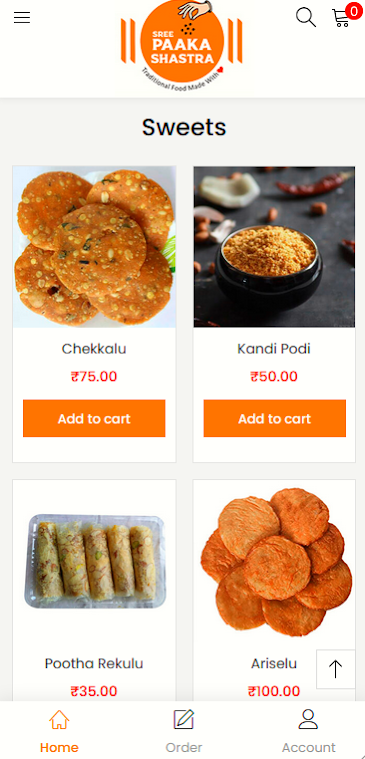Open the Kandi Podi product image
This screenshot has width=365, height=759.
[274, 247]
